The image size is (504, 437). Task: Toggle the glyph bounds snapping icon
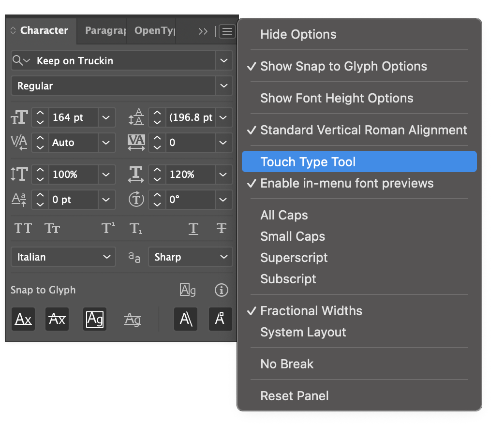[95, 319]
